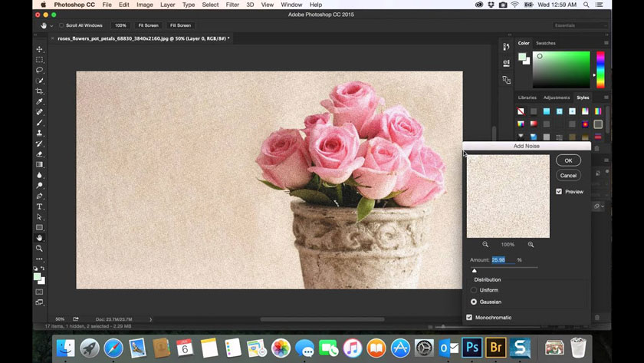Select the Clone Stamp tool
This screenshot has height=363, width=644.
click(39, 134)
